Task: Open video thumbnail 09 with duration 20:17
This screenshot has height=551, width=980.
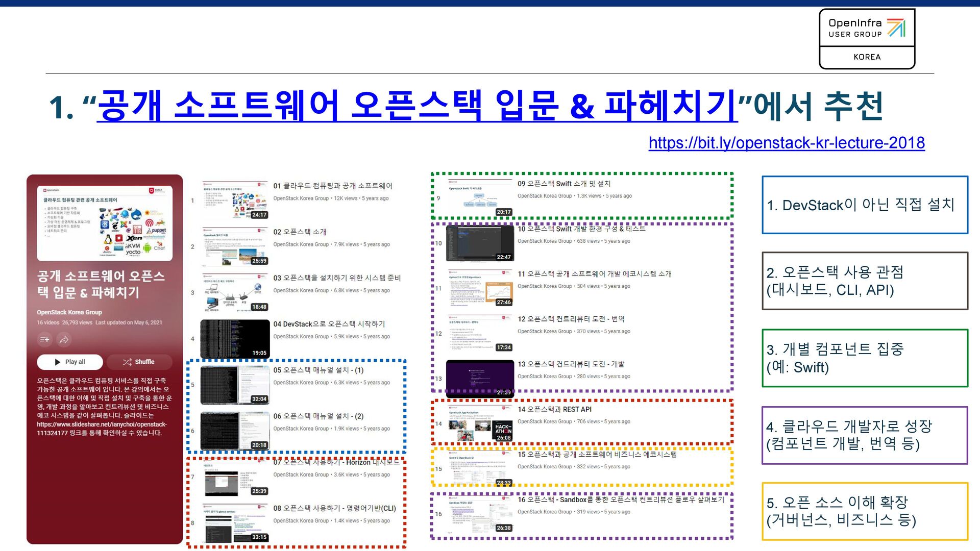Action: pyautogui.click(x=480, y=197)
